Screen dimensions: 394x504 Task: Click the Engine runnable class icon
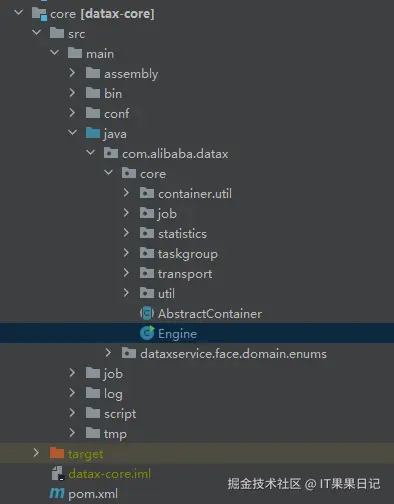[147, 333]
